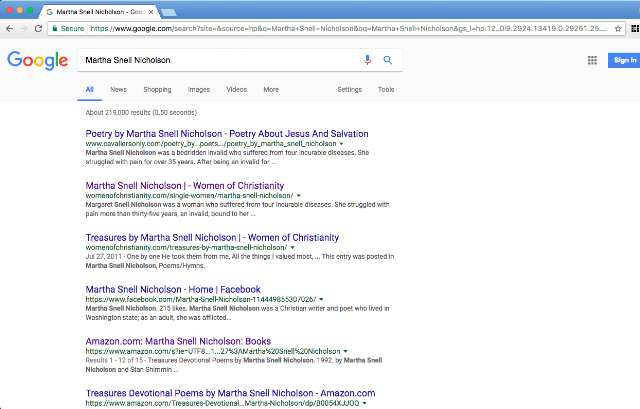Image resolution: width=640 pixels, height=409 pixels.
Task: Open Martha Snell Nicholson Women of Christianity link
Action: (184, 186)
